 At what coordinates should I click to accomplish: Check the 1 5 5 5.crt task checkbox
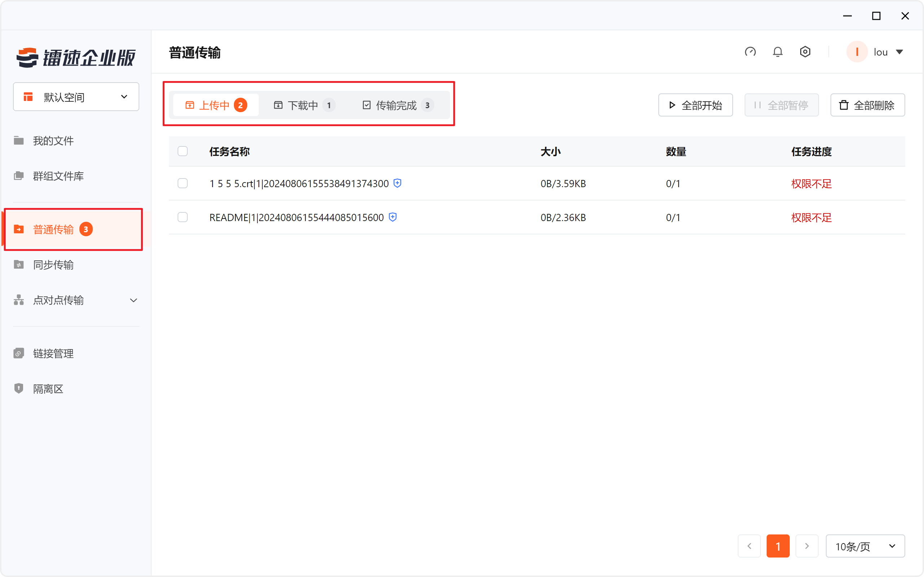(183, 183)
